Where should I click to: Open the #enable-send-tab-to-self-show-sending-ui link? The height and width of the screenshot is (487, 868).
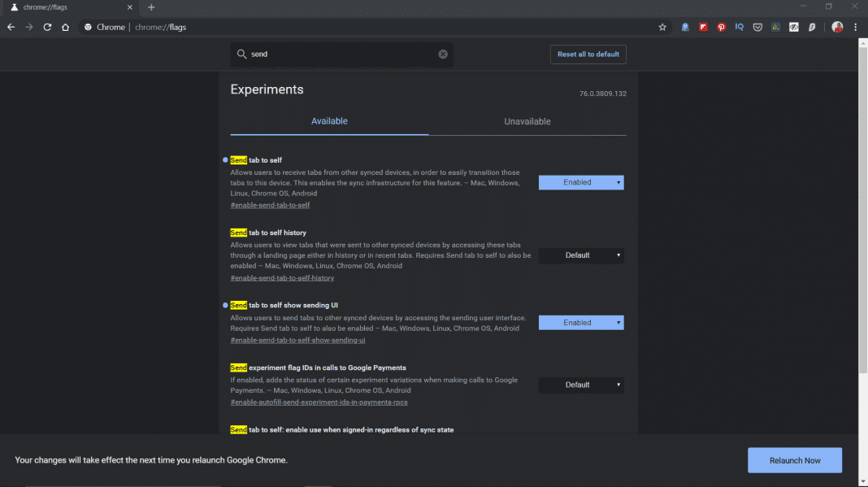coord(297,340)
